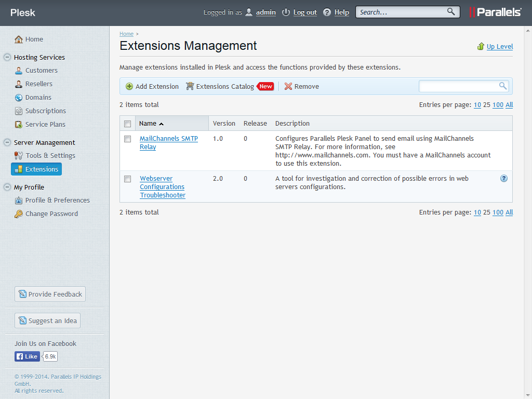Click the Subscriptions icon in sidebar
Image resolution: width=532 pixels, height=399 pixels.
(19, 111)
